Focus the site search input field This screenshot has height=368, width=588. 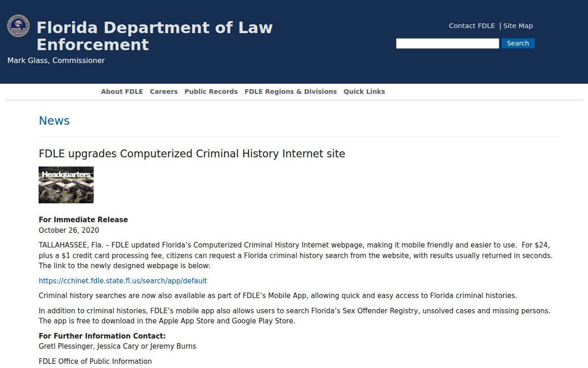pyautogui.click(x=447, y=43)
